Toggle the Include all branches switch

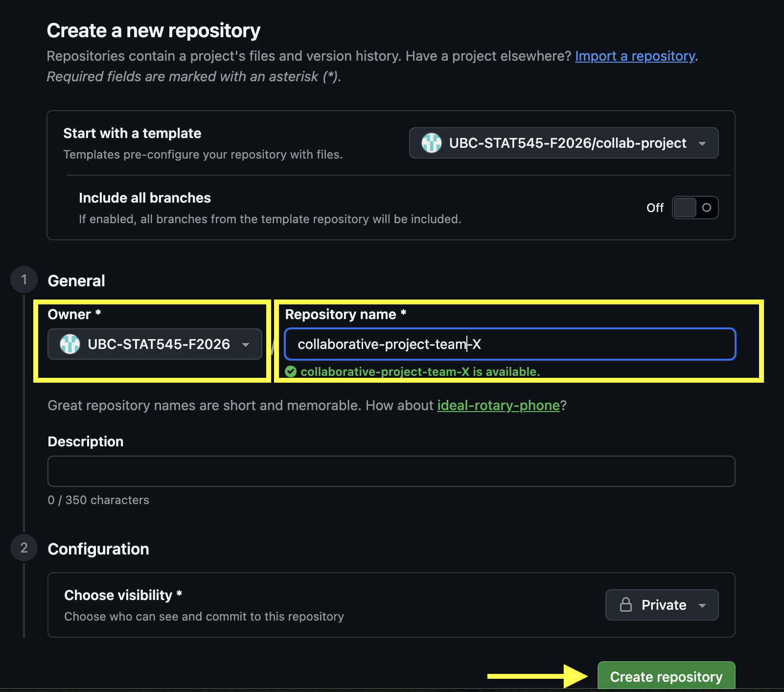coord(695,208)
